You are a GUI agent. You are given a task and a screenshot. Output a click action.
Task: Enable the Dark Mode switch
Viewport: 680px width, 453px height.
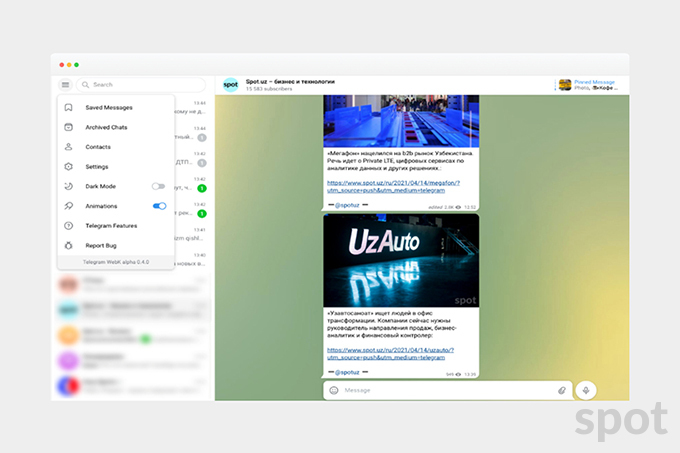coord(158,186)
